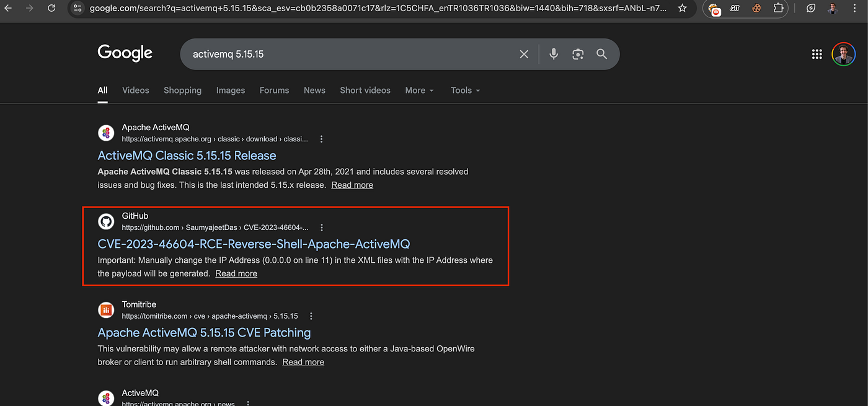The image size is (868, 406).
Task: Click Read more under GitHub CVE result
Action: tap(236, 274)
